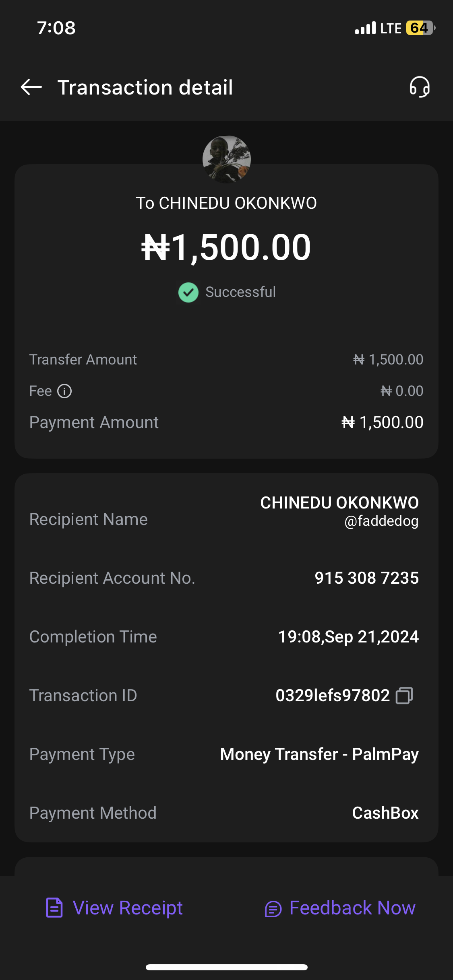The image size is (453, 980).
Task: Copy the Transaction ID using copy icon
Action: click(404, 696)
